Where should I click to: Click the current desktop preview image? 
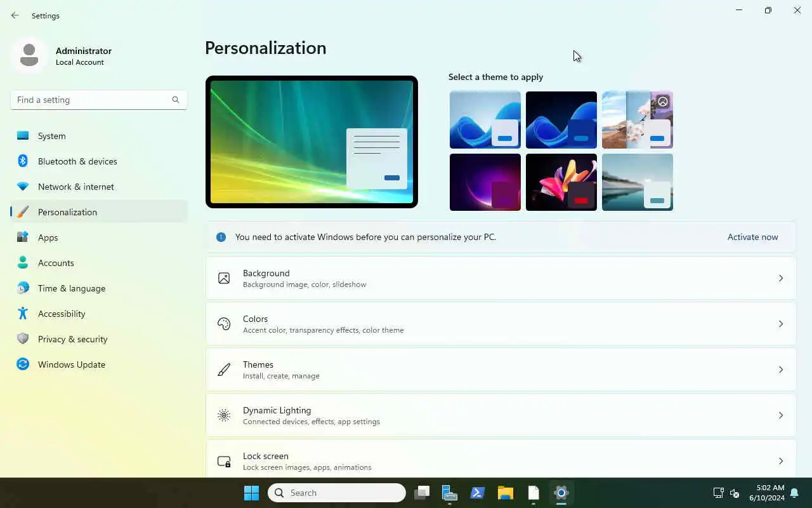click(311, 142)
